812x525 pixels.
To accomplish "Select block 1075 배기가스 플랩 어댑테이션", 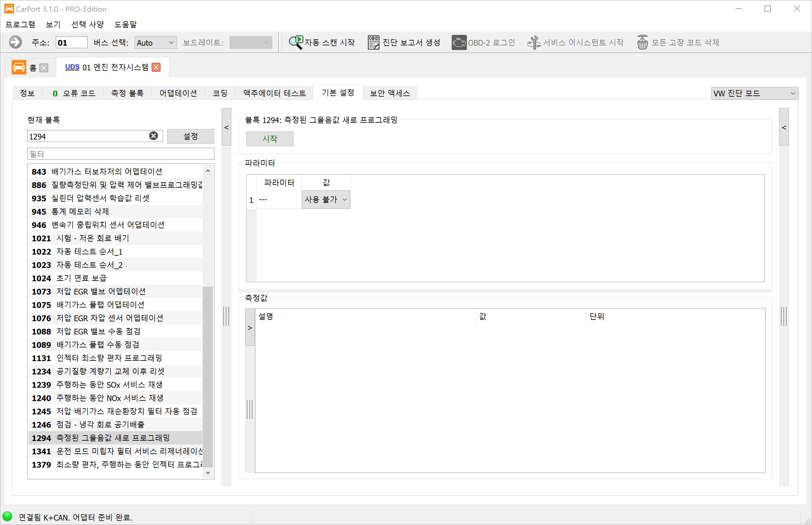I will click(115, 304).
